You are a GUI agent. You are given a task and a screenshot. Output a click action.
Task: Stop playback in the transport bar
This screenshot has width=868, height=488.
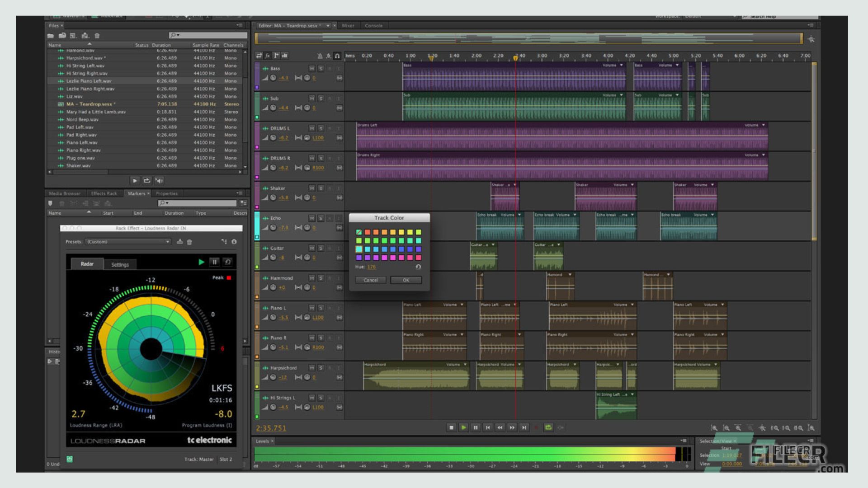[x=451, y=427]
